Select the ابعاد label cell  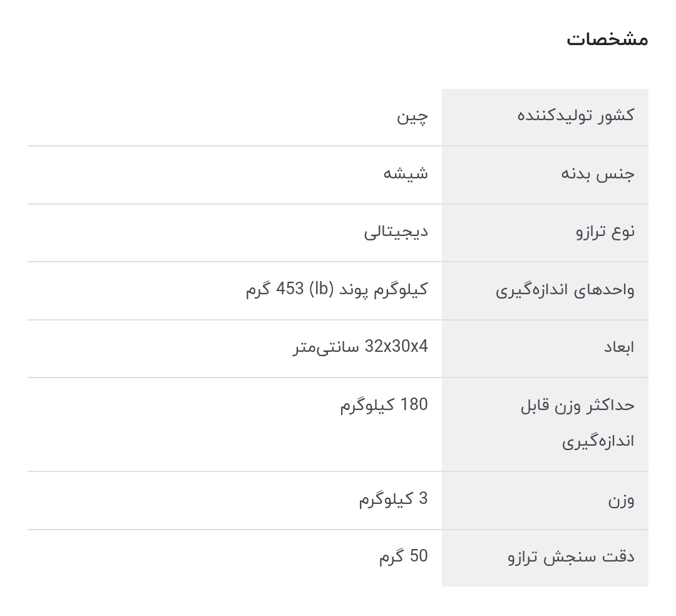click(619, 347)
